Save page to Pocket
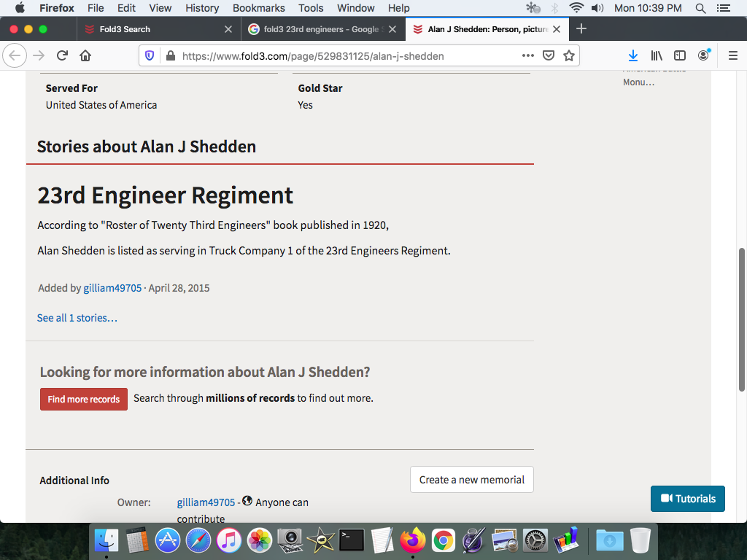Image resolution: width=747 pixels, height=560 pixels. (549, 55)
